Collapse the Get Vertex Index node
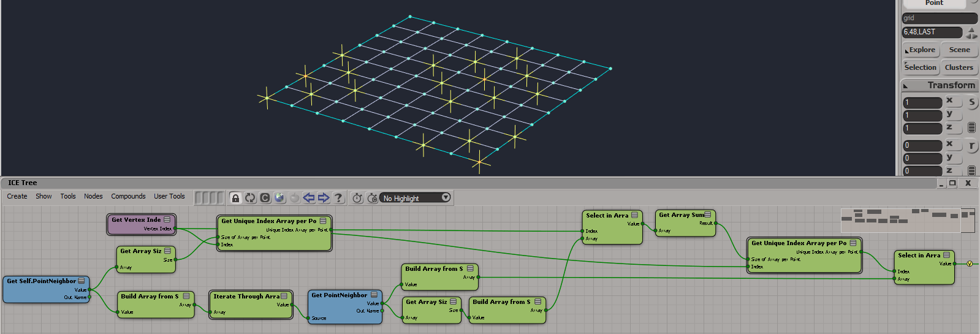The width and height of the screenshot is (980, 334). (x=167, y=219)
